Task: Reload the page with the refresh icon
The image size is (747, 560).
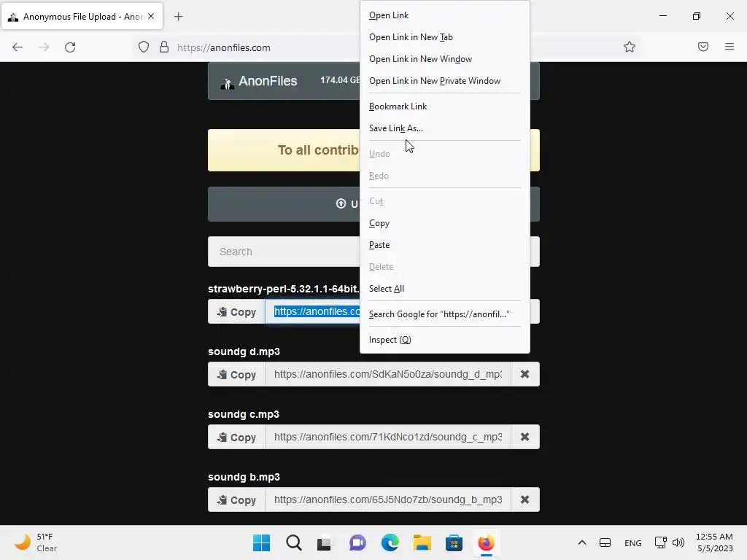Action: pyautogui.click(x=70, y=47)
